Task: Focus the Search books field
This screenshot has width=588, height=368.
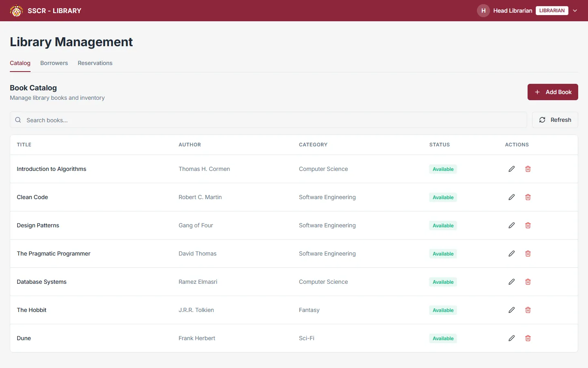Action: 268,120
